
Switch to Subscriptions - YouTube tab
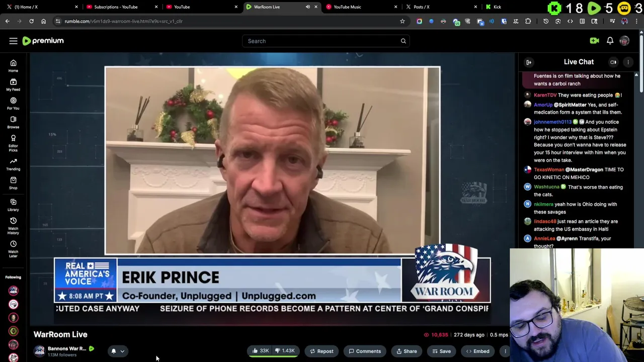[121, 7]
